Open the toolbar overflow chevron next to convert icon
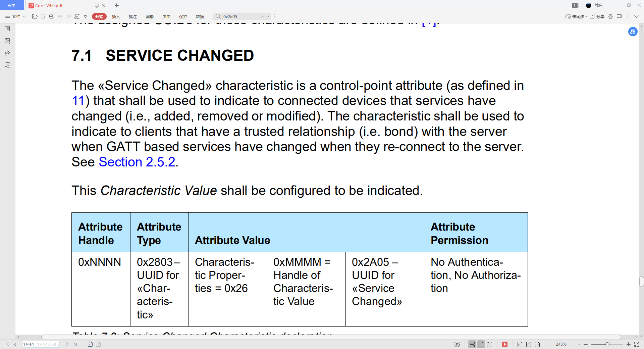The image size is (644, 349). tap(86, 16)
